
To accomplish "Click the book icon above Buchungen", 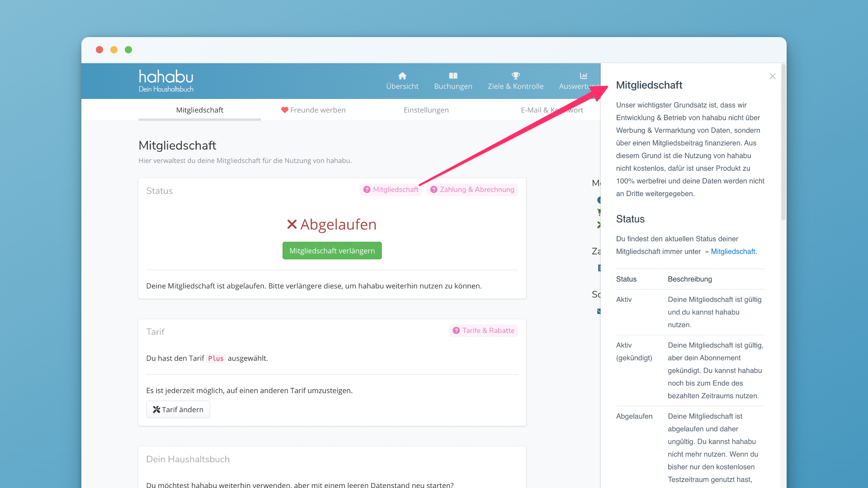I will [x=453, y=75].
